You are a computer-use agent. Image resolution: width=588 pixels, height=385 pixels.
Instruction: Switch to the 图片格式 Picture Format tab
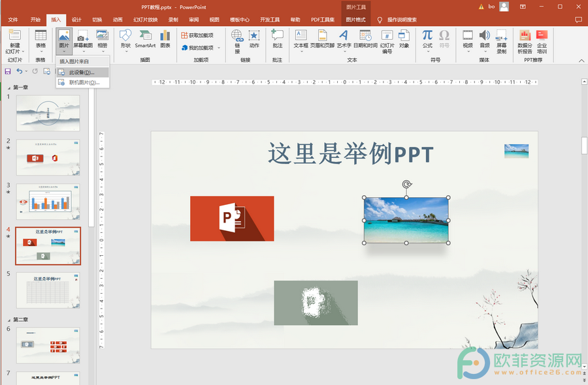coord(355,20)
